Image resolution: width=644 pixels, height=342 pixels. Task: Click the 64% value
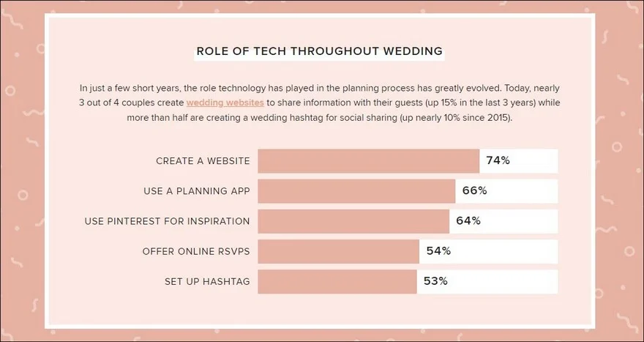pyautogui.click(x=468, y=221)
